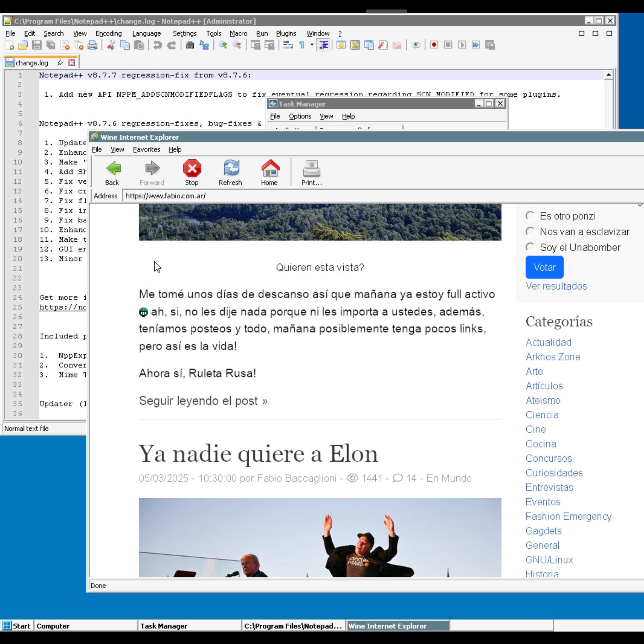The image size is (644, 644).
Task: Open the Plugins menu in Notepad++
Action: click(286, 33)
